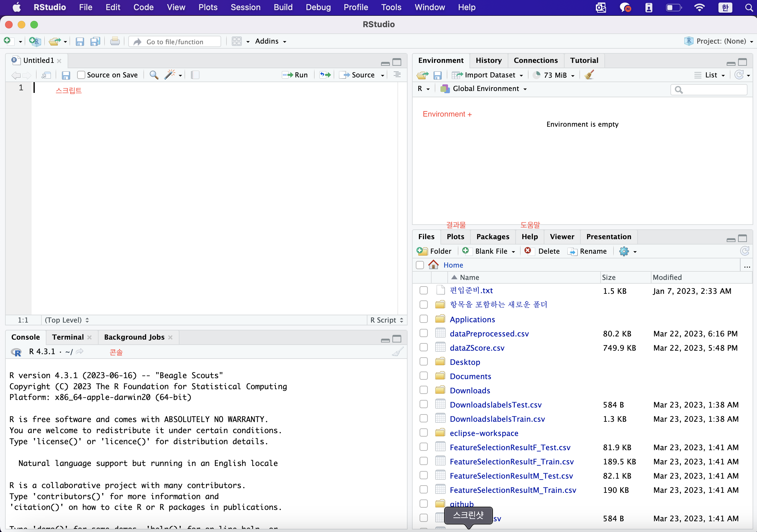Check the box for dataPreprocessed.csv

[424, 333]
